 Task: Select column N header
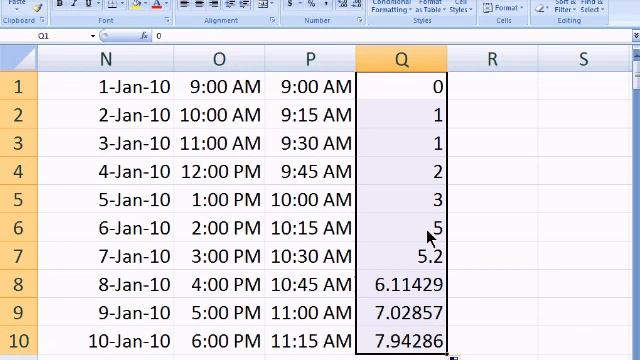point(106,59)
